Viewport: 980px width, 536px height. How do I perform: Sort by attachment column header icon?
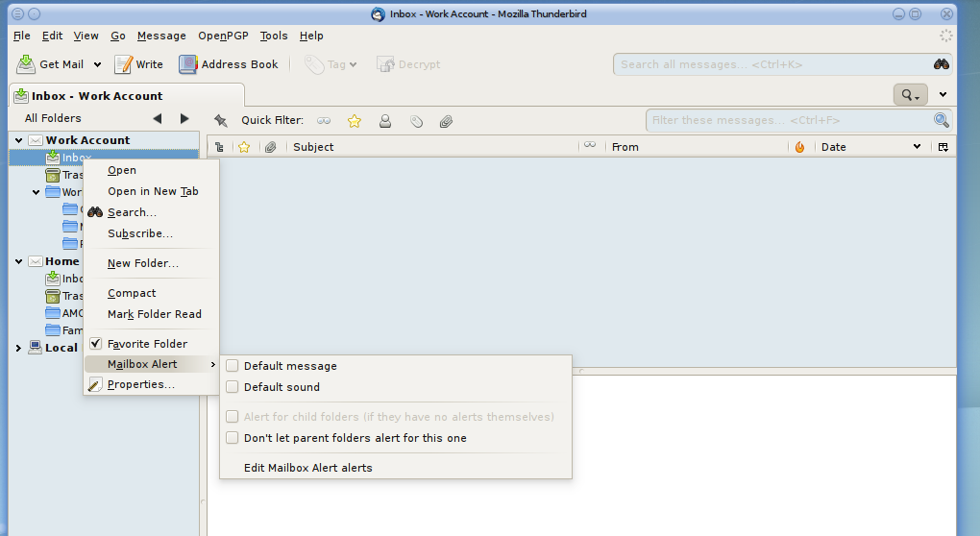pyautogui.click(x=271, y=147)
